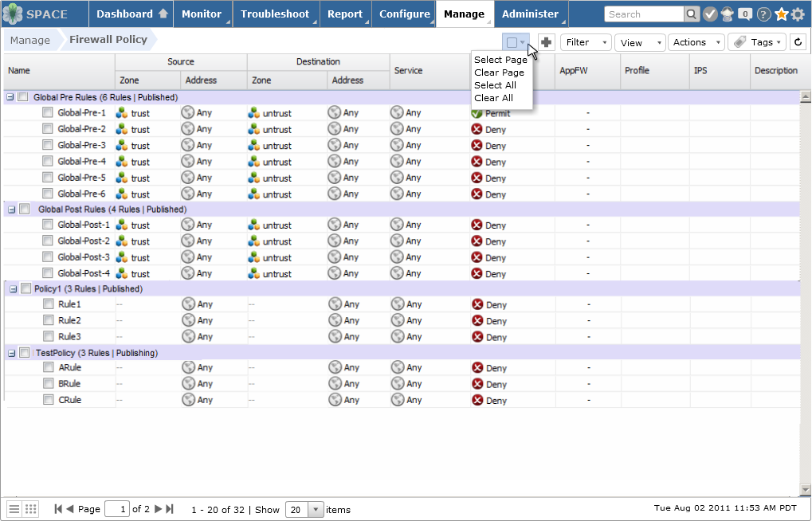Click trust zone icon on Global-Pre-3 row
Viewport: 812px width, 521px height.
(x=122, y=146)
